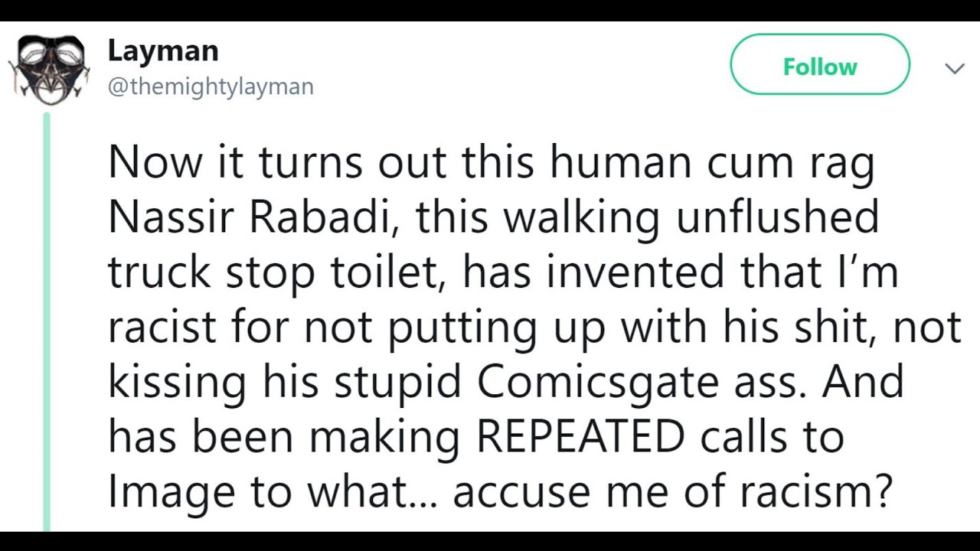Click the word "unflushed" in the tweet
Screen dimensions: 980x551
point(777,219)
